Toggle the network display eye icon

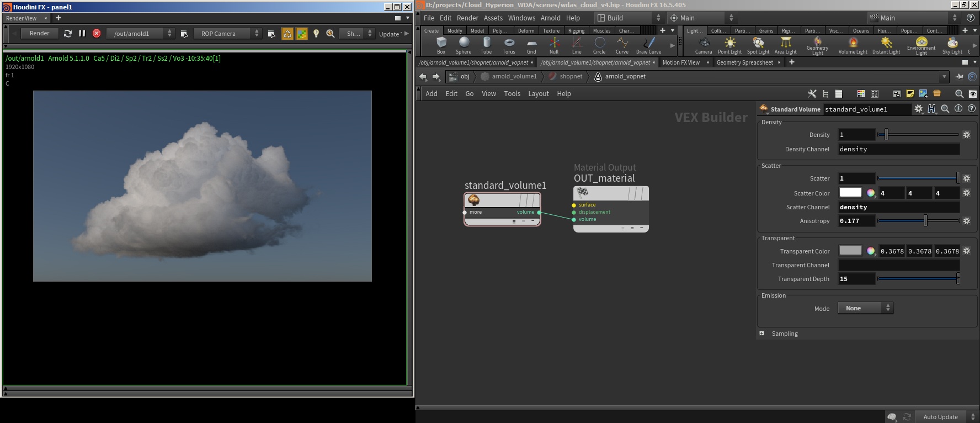pyautogui.click(x=972, y=94)
